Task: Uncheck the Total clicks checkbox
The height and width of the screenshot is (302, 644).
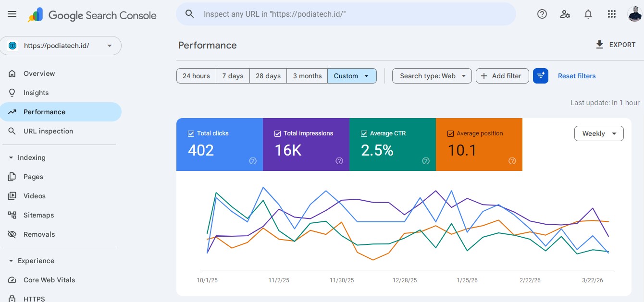Action: tap(191, 133)
